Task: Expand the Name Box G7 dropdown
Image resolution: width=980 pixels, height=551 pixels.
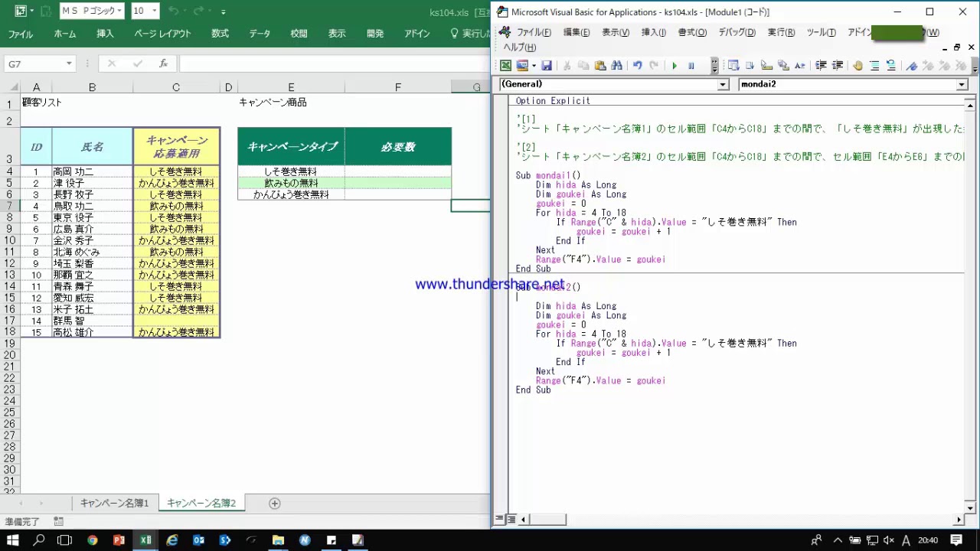Action: tap(69, 64)
